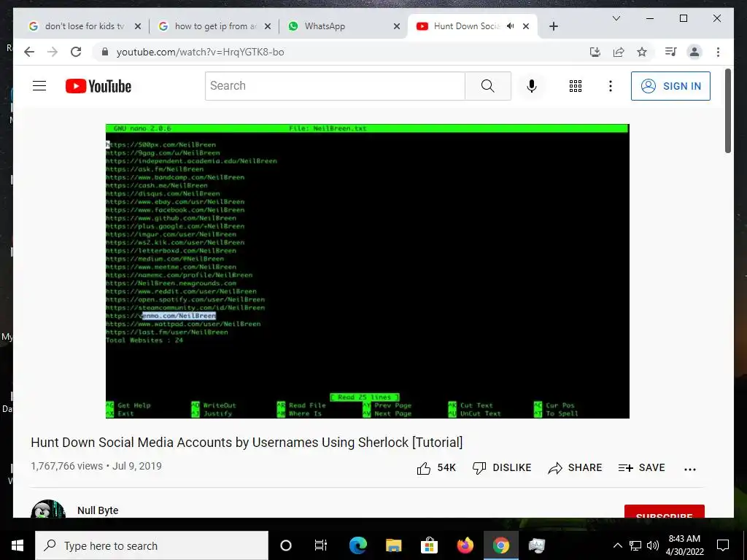Viewport: 747px width, 560px height.
Task: Click the Null Byte channel avatar
Action: click(x=47, y=509)
